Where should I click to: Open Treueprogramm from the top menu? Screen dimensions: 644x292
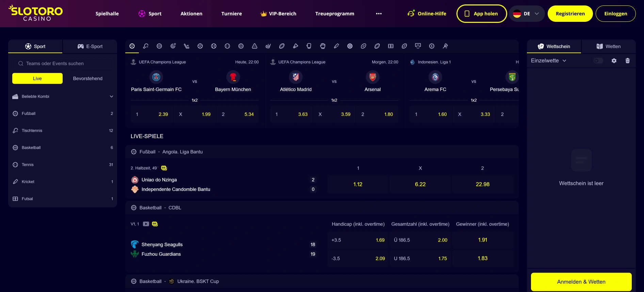click(335, 14)
